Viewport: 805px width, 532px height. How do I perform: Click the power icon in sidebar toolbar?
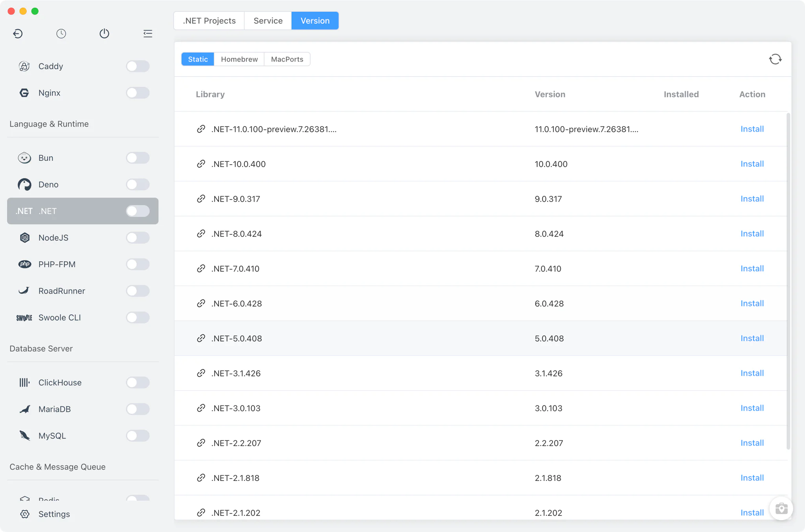click(104, 33)
